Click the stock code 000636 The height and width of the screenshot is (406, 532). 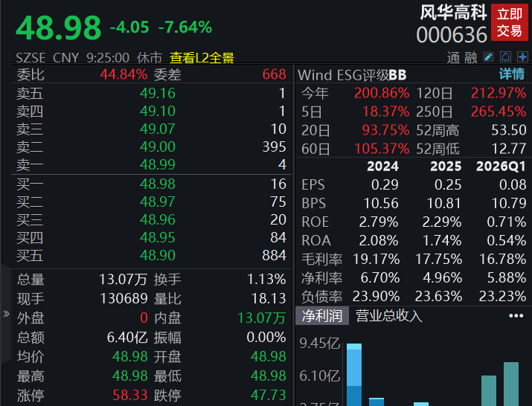click(x=452, y=35)
